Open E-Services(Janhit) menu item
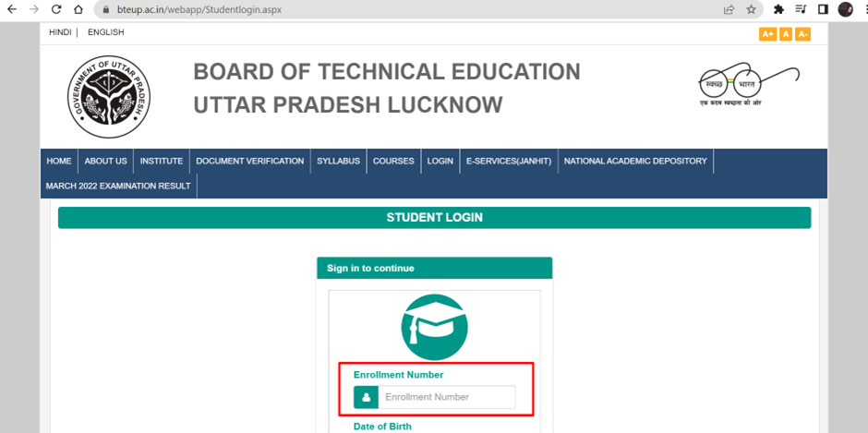The image size is (868, 433). (x=508, y=161)
